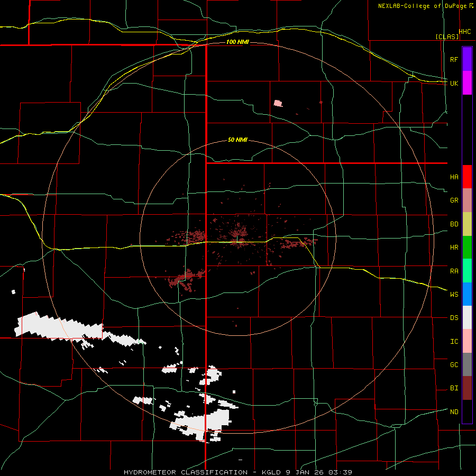Click the RF purple legend swatch
The width and height of the screenshot is (476, 476).
pos(467,59)
